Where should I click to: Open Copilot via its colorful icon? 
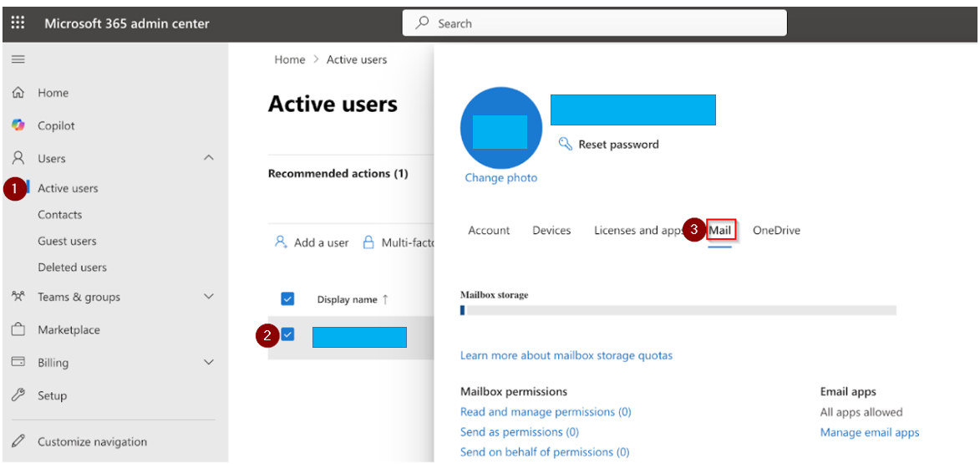pos(18,125)
